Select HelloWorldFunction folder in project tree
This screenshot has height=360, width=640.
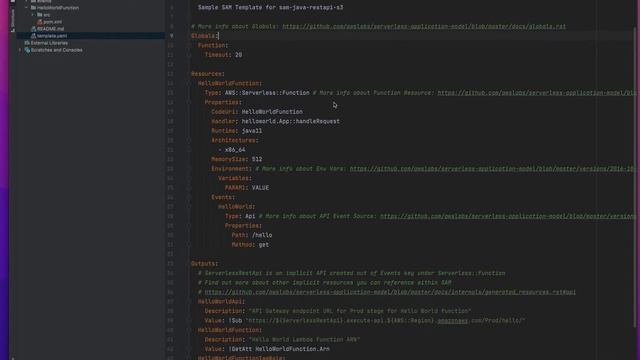(x=58, y=8)
